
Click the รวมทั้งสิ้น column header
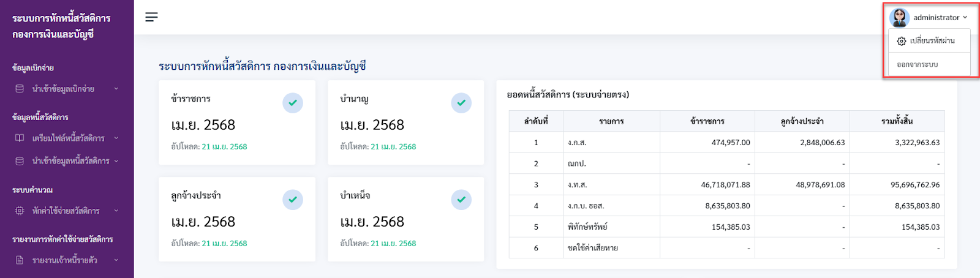[x=897, y=121]
